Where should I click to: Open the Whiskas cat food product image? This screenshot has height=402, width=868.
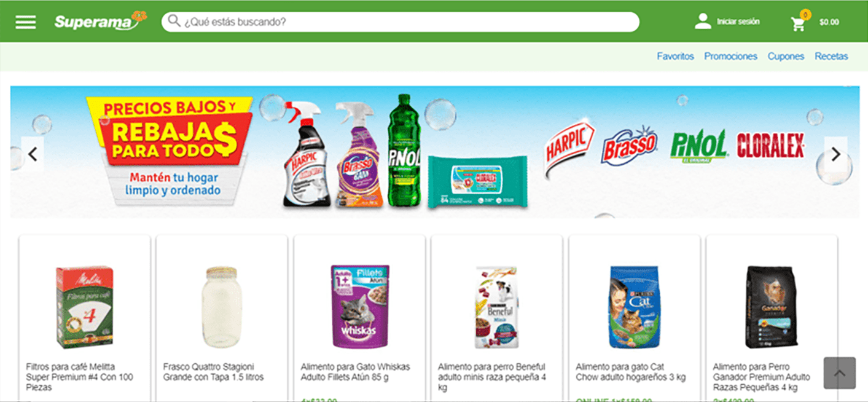pos(360,307)
